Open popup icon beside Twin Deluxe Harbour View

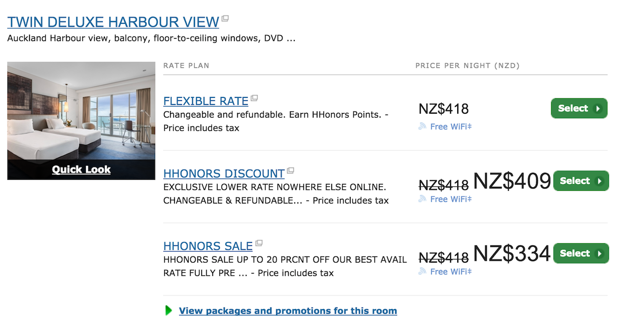point(225,19)
